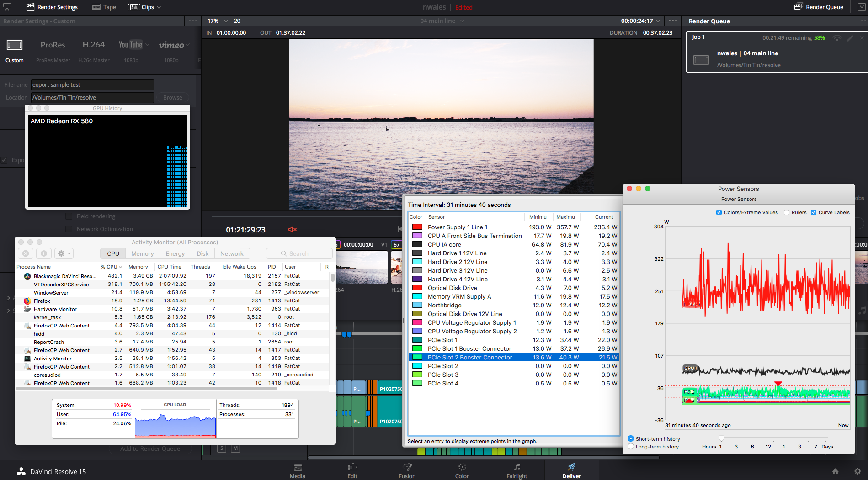
Task: Select PCIe Slot 1 Booster Connector row
Action: click(514, 348)
